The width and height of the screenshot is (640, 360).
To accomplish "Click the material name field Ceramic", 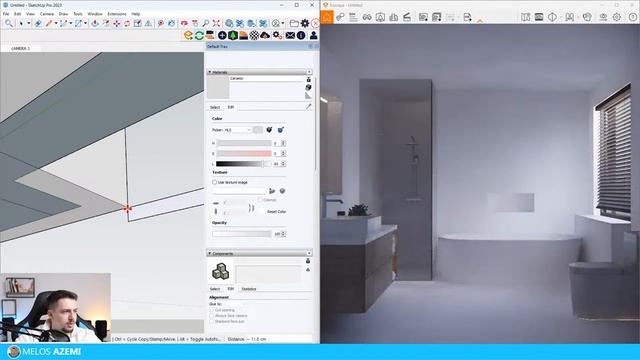I will 266,78.
